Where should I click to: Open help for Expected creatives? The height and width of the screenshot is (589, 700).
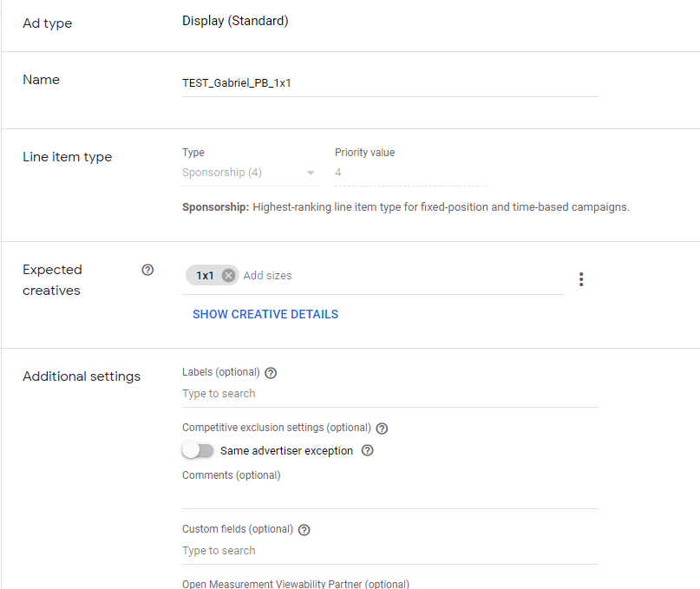pos(147,270)
